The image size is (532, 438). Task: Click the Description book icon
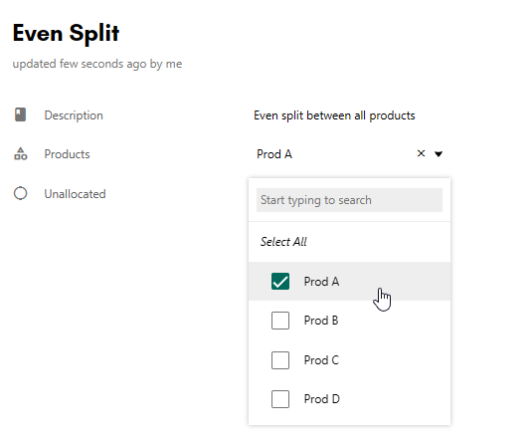20,115
